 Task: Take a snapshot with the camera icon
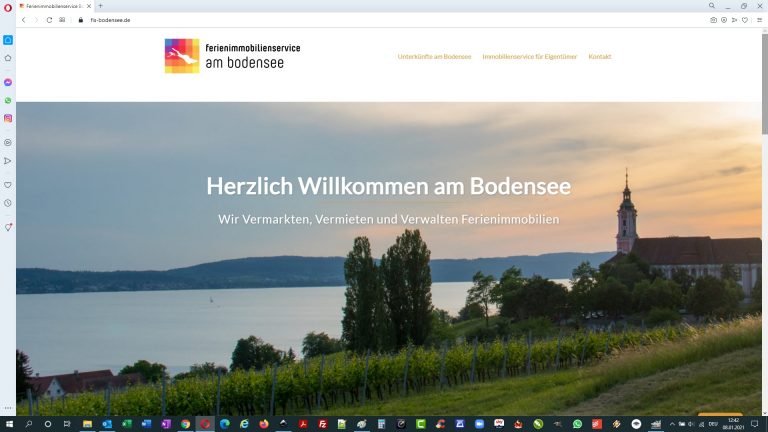pos(713,20)
